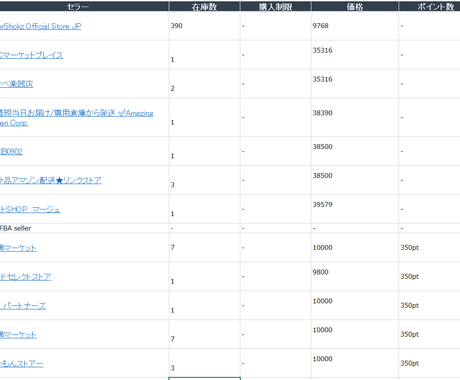Image resolution: width=460 pixels, height=380 pixels.
Task: Open the SHOP マージュ seller link
Action: [x=30, y=209]
